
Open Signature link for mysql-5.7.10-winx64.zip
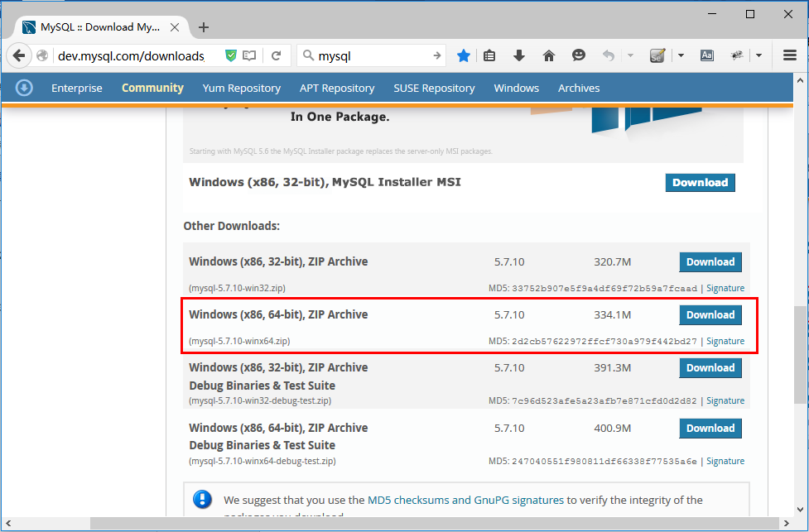tap(725, 341)
